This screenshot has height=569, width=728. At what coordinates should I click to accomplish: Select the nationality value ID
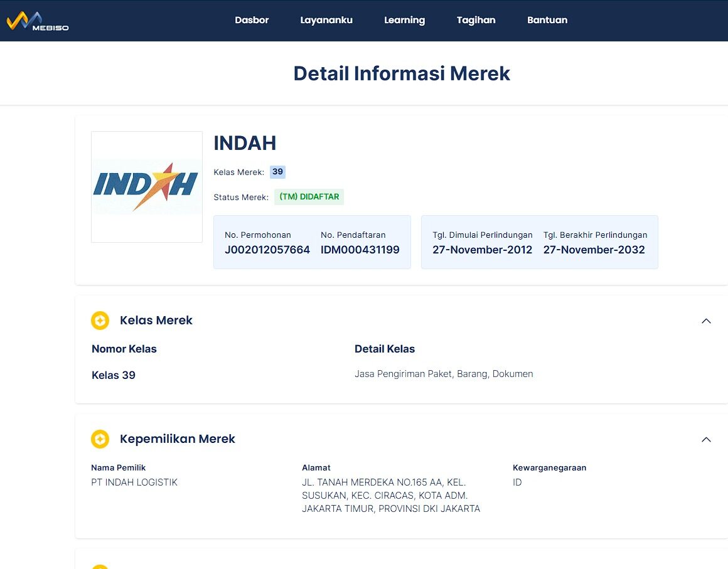(517, 482)
